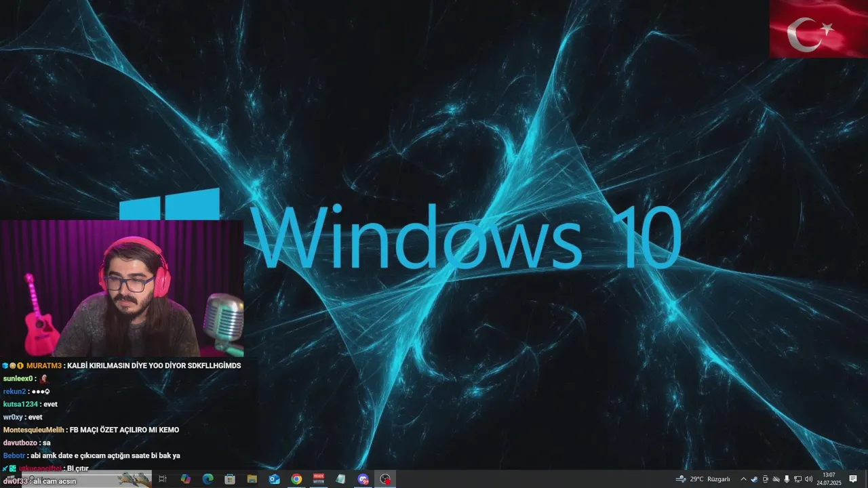Open the Discord taskbar icon
The width and height of the screenshot is (868, 488).
click(363, 479)
